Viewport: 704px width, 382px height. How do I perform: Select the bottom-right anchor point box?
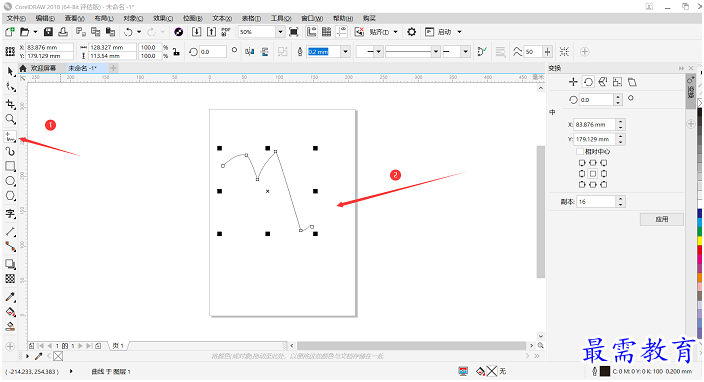coord(604,184)
